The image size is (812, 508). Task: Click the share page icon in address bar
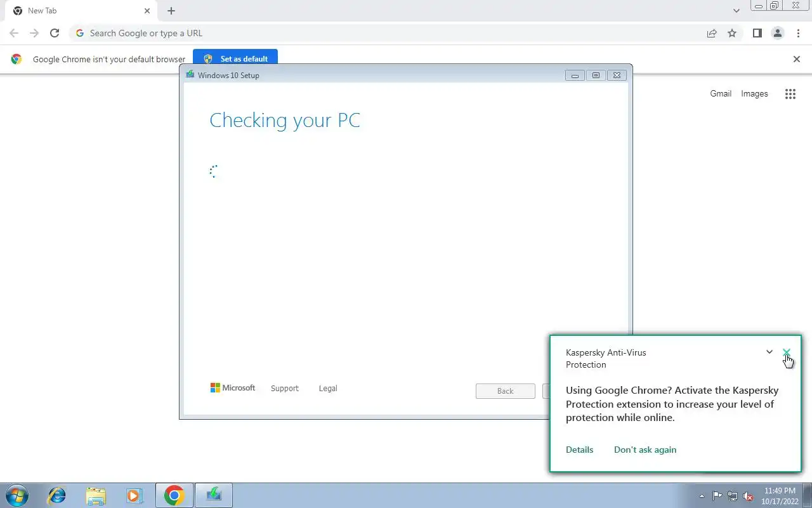click(712, 33)
